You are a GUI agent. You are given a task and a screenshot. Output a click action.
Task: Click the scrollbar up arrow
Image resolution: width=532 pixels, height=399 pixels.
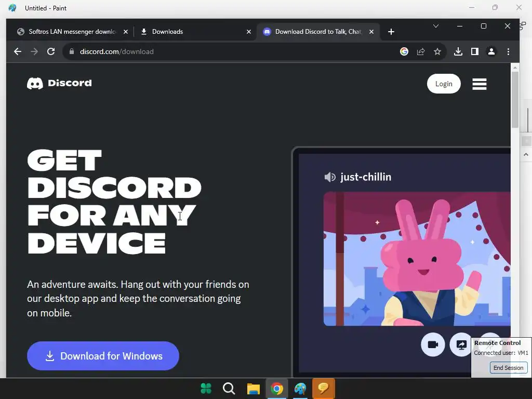[x=515, y=68]
